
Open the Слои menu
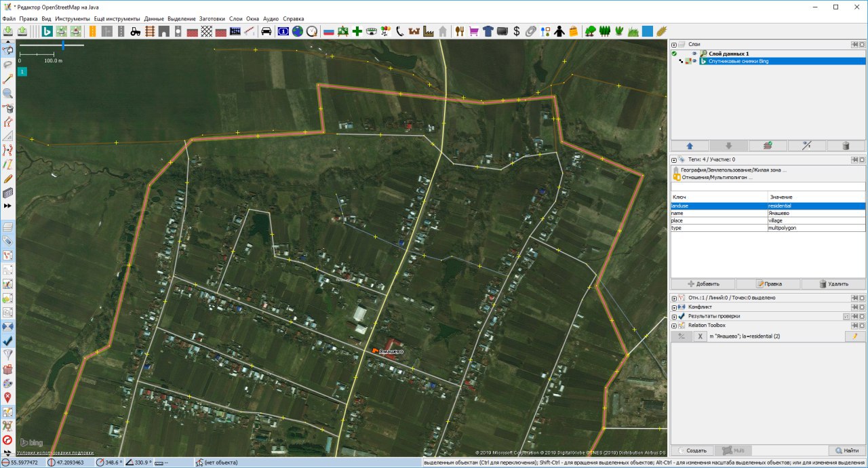(x=236, y=19)
